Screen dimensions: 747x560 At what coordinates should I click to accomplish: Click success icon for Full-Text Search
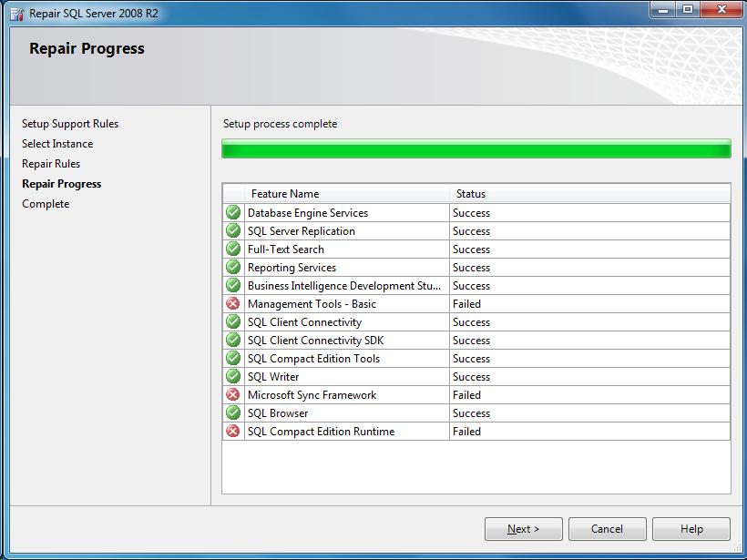233,249
